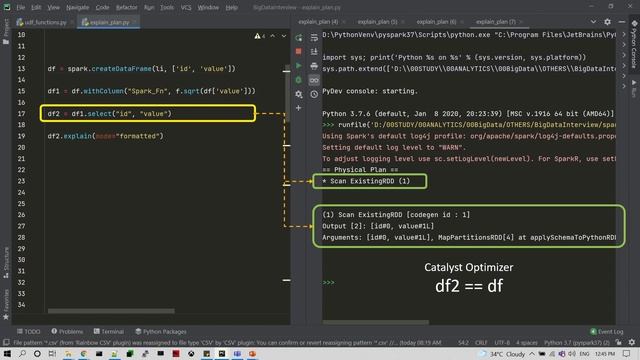Go to line via 54:2 position

click(463, 342)
